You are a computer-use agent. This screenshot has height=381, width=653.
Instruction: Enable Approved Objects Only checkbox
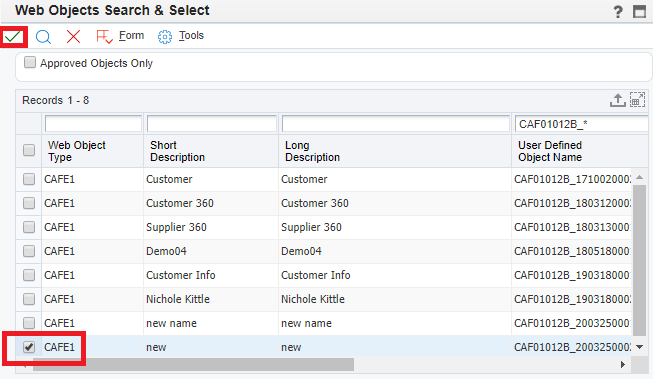(x=30, y=62)
